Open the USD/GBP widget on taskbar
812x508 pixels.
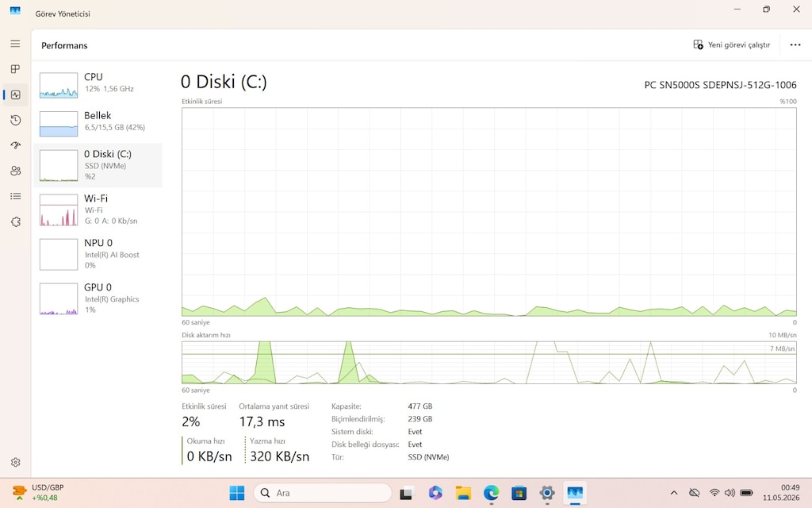click(x=39, y=492)
